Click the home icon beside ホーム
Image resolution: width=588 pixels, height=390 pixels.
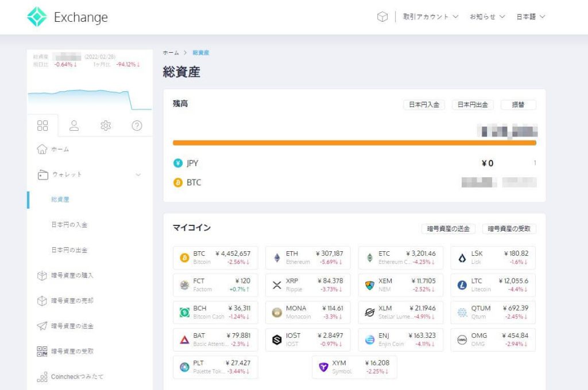tap(42, 149)
